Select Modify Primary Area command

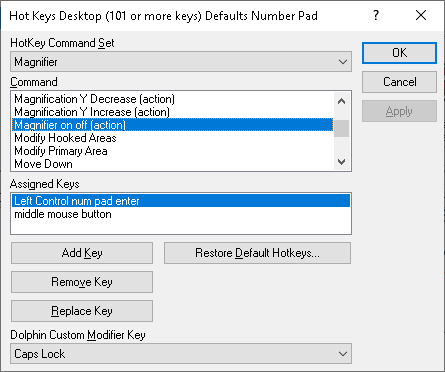point(173,151)
